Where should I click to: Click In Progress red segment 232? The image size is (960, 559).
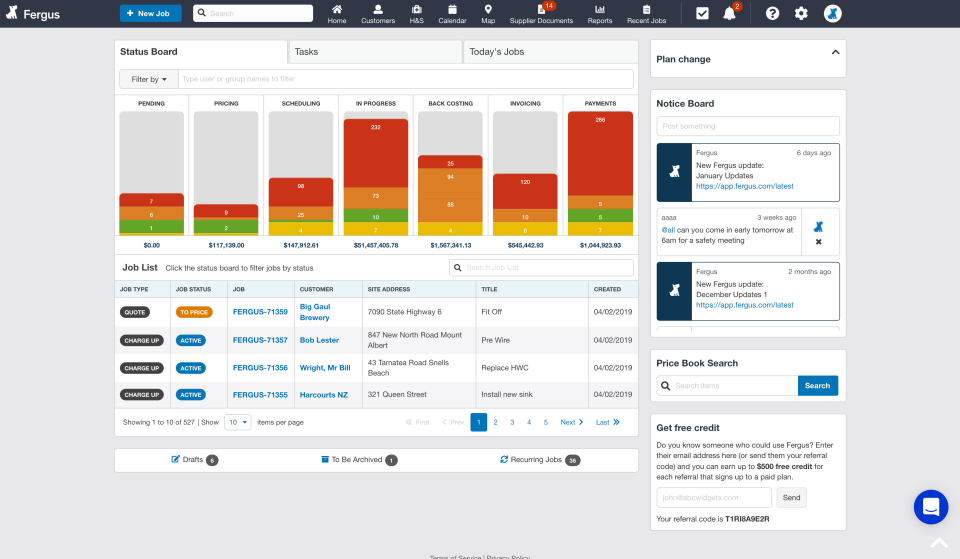point(375,153)
